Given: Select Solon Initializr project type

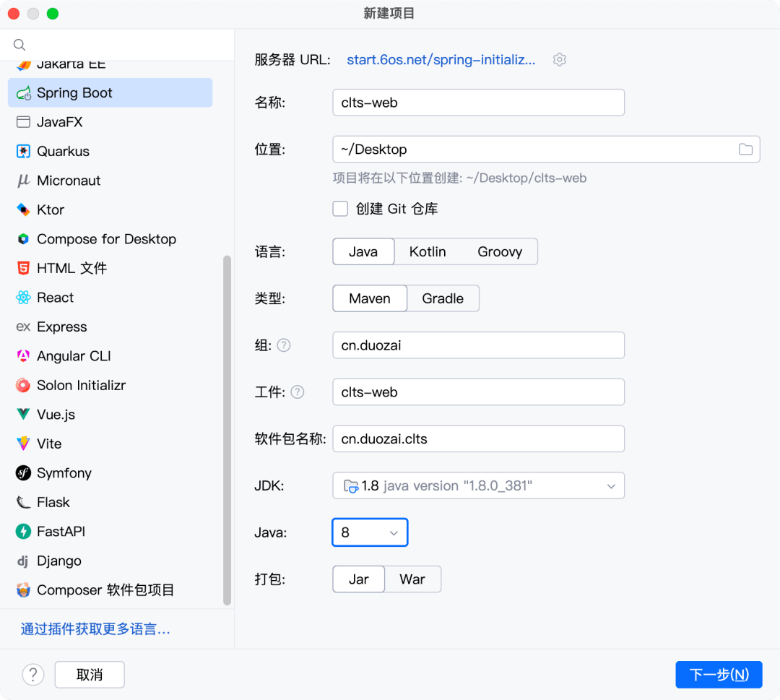Looking at the screenshot, I should click(110, 385).
